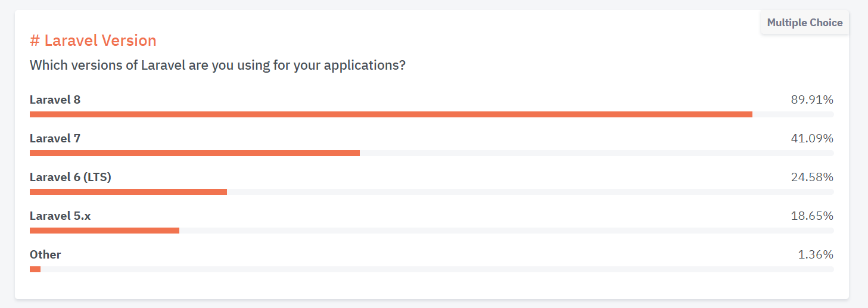Click the '# Laravel Version' heading
The height and width of the screenshot is (308, 868).
pos(93,41)
